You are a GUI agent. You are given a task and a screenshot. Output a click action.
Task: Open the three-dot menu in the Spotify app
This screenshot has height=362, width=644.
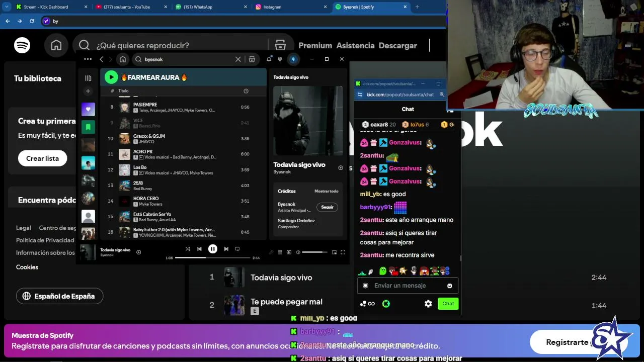[88, 59]
